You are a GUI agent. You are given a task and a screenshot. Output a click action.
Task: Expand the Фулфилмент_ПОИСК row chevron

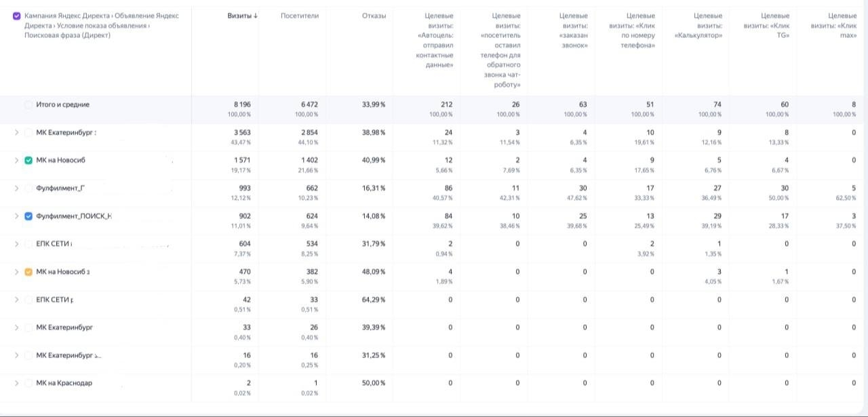point(16,216)
